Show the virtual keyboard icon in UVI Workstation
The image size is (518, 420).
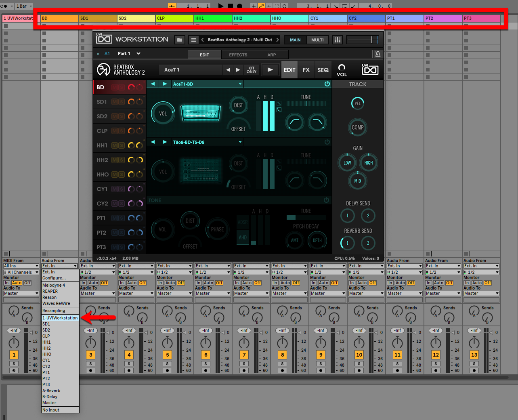pyautogui.click(x=337, y=40)
